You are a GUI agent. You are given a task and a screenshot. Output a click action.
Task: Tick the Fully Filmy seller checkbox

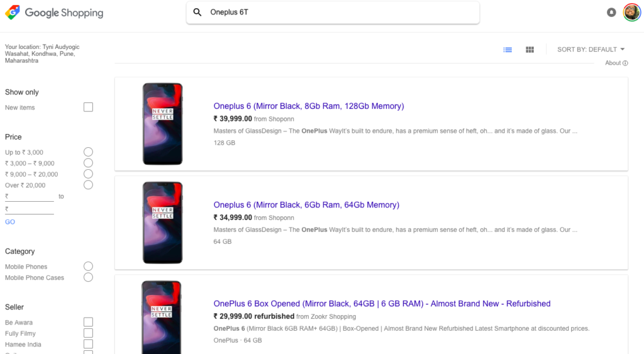pos(88,333)
